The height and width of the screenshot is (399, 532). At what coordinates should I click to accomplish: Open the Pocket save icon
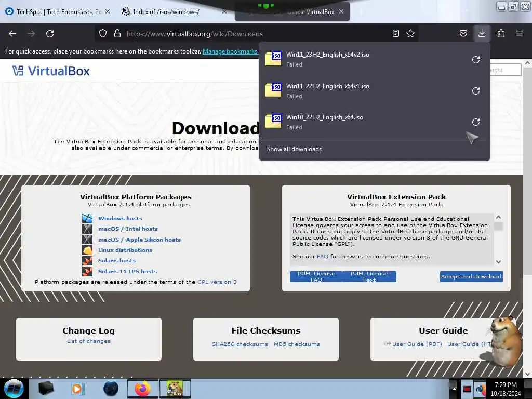[x=463, y=33]
